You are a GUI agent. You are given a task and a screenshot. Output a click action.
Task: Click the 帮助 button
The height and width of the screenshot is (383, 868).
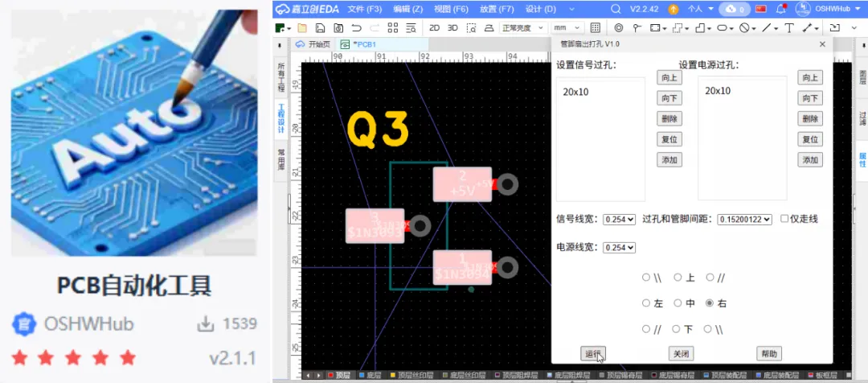(769, 353)
